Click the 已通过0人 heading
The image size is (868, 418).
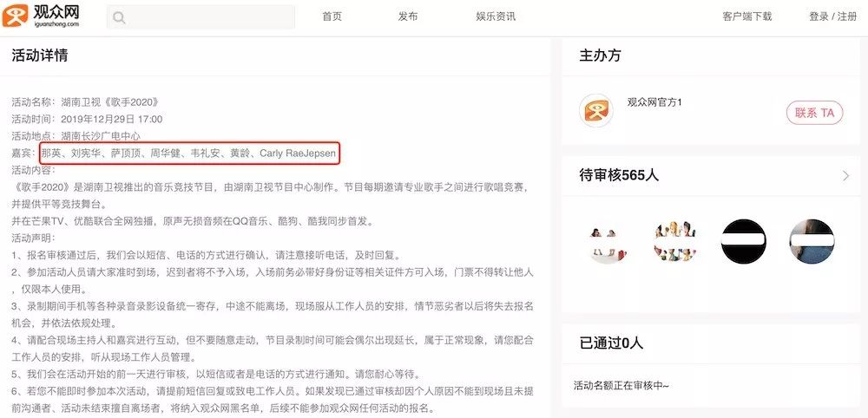pyautogui.click(x=611, y=343)
